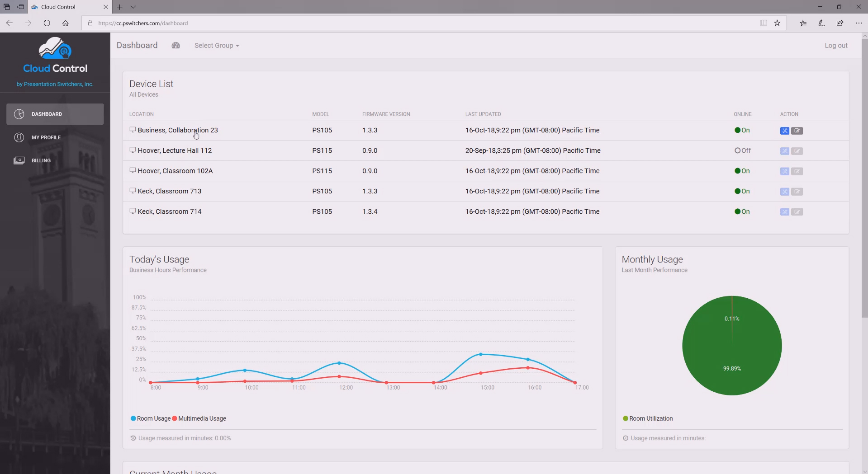
Task: Open control tool for Business, Collaboration 23
Action: [785, 131]
